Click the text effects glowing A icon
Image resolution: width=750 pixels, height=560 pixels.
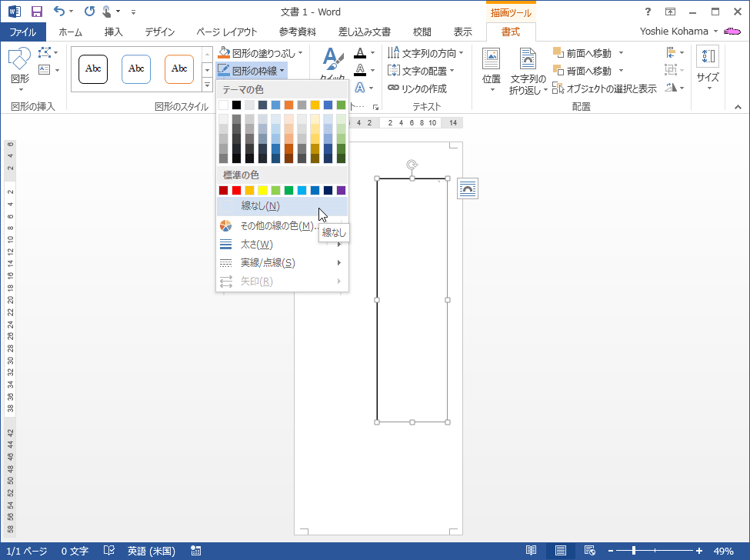pyautogui.click(x=360, y=88)
